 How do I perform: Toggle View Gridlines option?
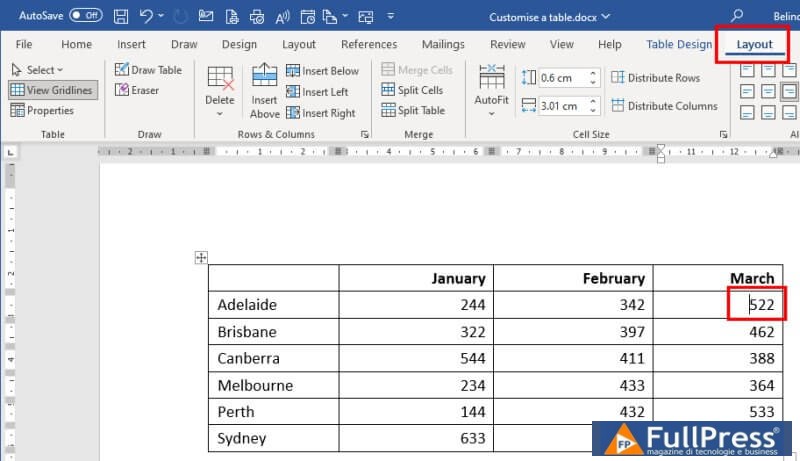pos(51,90)
